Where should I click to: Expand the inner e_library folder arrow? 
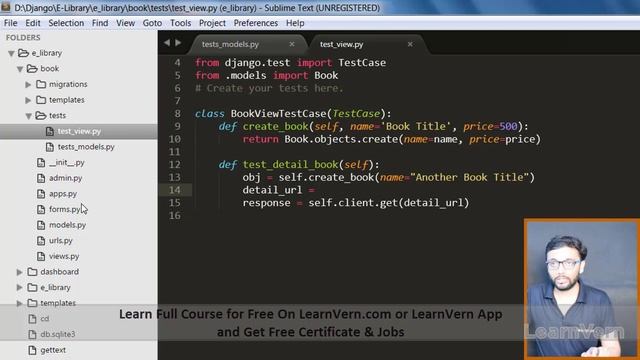[x=20, y=287]
